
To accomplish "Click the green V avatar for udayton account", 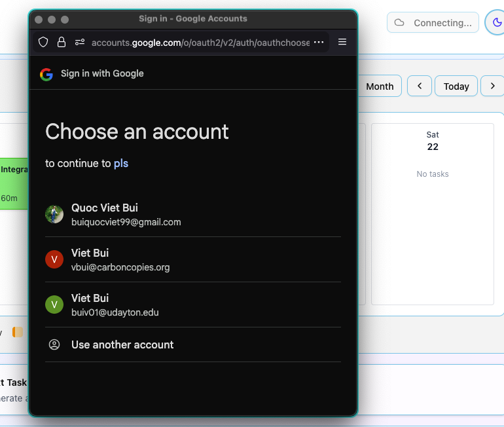I will pyautogui.click(x=54, y=305).
